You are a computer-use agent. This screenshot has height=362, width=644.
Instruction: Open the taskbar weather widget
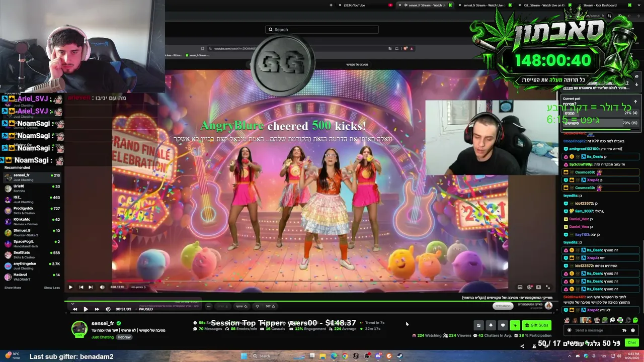click(x=12, y=356)
